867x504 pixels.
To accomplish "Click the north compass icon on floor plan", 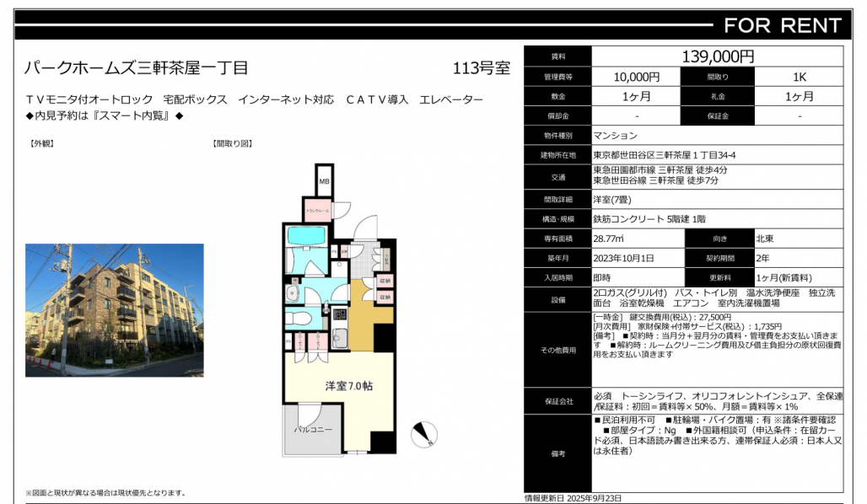I will coord(422,434).
